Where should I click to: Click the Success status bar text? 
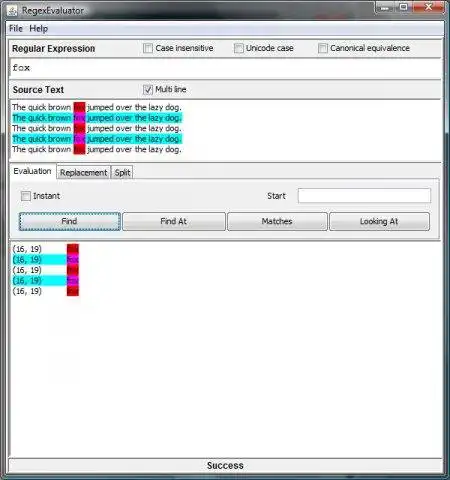225,466
